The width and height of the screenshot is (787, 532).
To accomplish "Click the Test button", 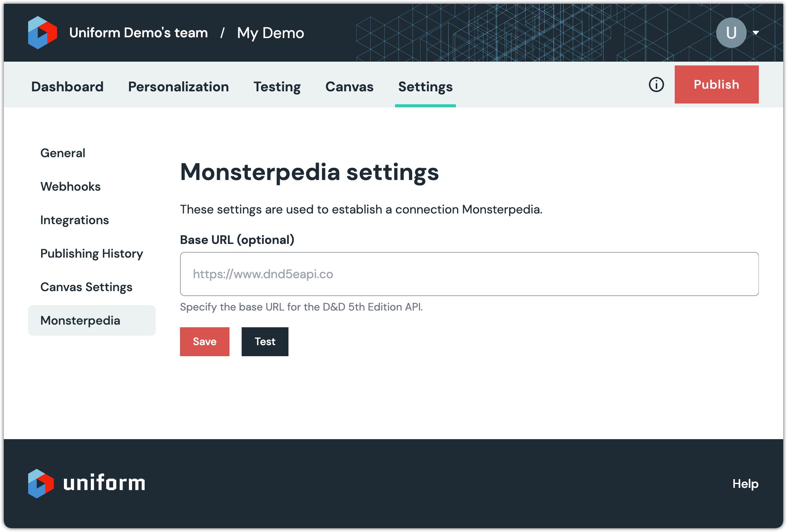I will 265,342.
